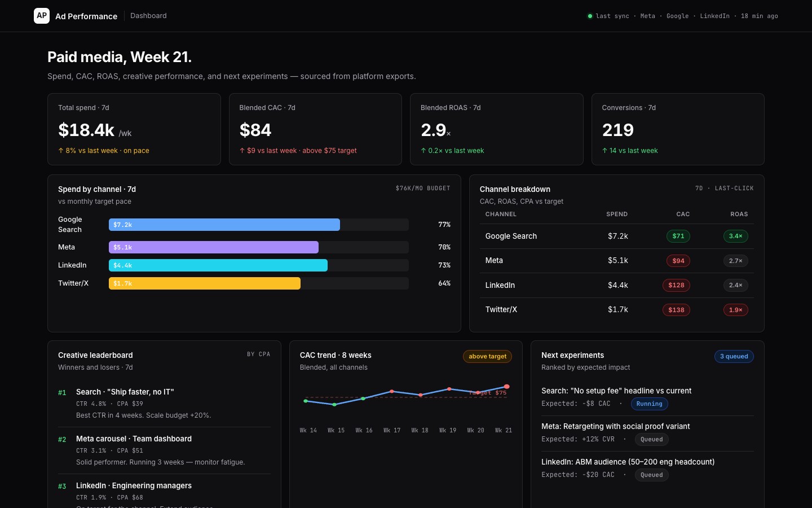Click the above target badge
Image resolution: width=812 pixels, height=508 pixels.
tap(488, 357)
